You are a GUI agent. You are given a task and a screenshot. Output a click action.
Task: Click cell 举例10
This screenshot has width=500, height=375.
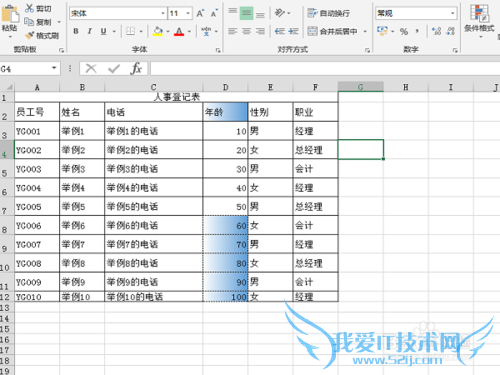pos(82,297)
